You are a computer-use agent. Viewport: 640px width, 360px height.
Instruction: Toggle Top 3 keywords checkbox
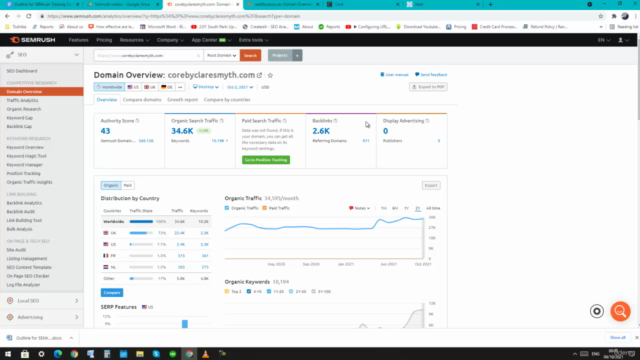click(x=227, y=291)
